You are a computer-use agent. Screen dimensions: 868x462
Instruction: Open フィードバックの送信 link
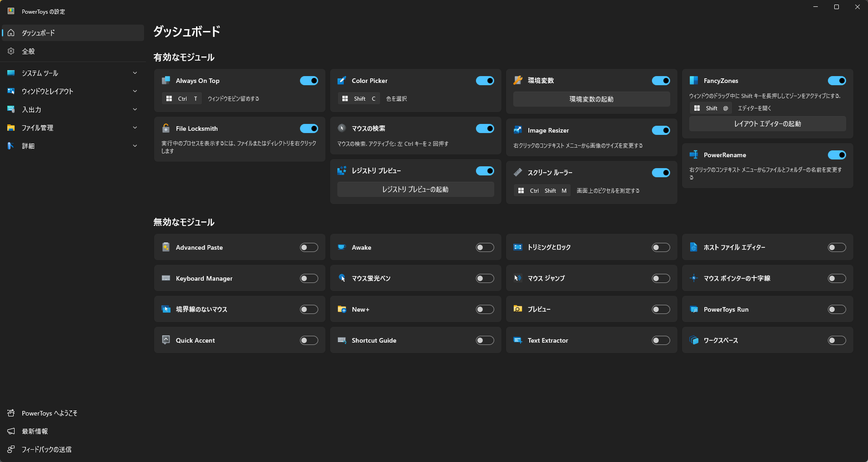[73, 450]
